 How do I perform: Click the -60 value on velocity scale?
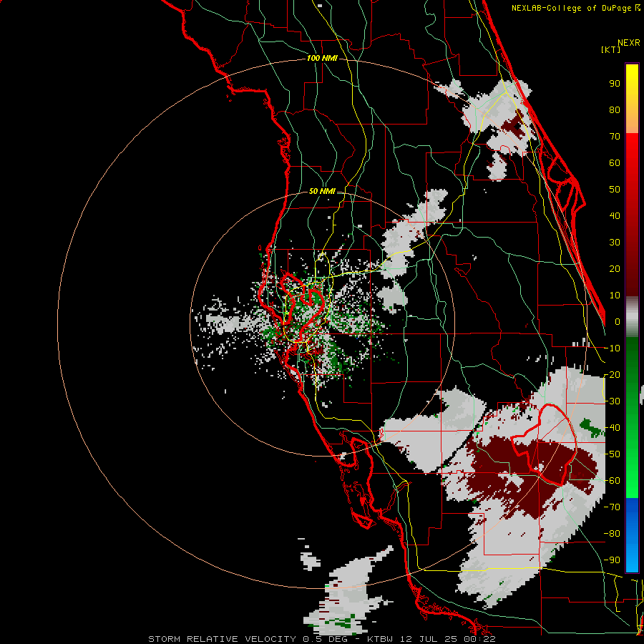[612, 481]
